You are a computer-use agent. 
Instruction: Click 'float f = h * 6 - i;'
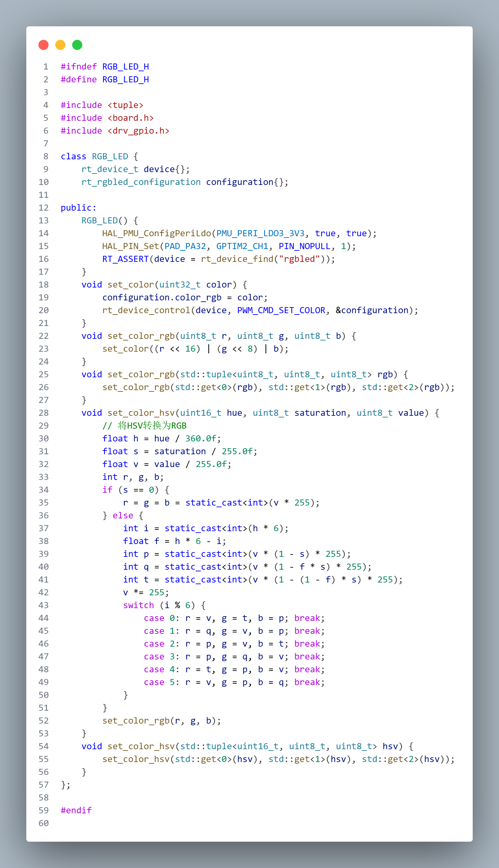(175, 541)
